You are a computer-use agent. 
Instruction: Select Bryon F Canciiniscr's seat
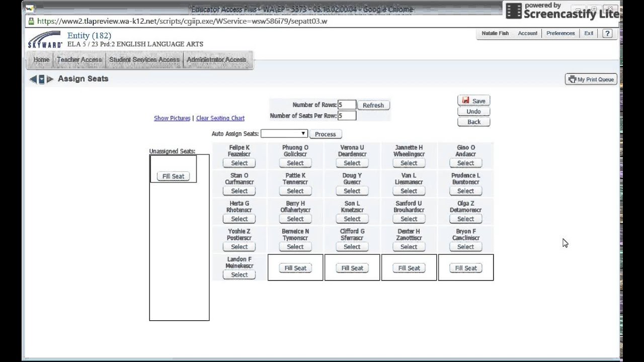pyautogui.click(x=466, y=247)
